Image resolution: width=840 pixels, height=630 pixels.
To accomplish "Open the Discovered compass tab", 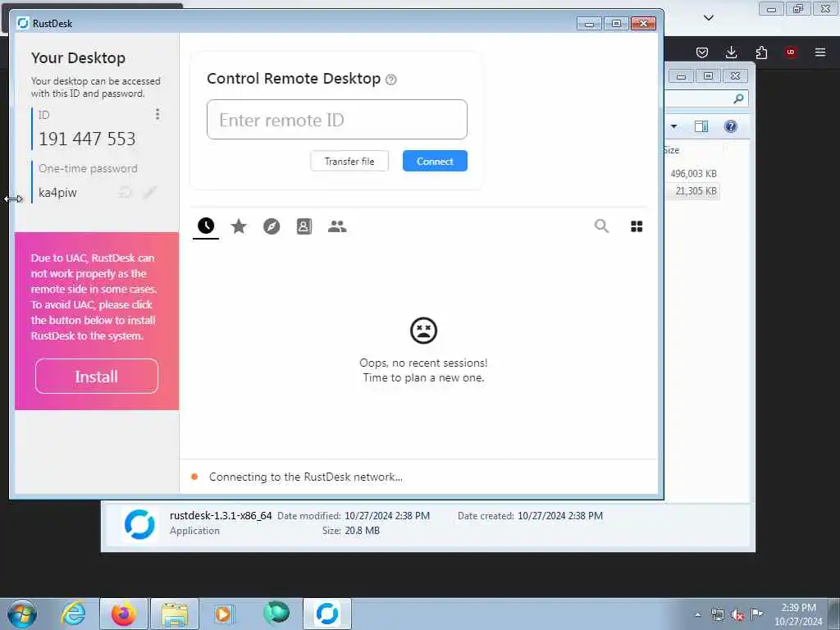I will (x=272, y=226).
